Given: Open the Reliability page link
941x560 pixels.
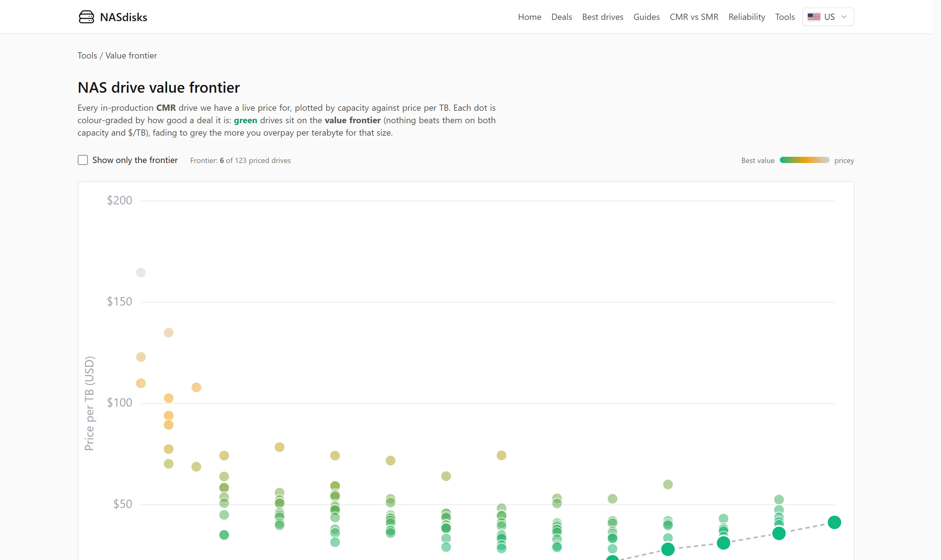Looking at the screenshot, I should [x=747, y=17].
